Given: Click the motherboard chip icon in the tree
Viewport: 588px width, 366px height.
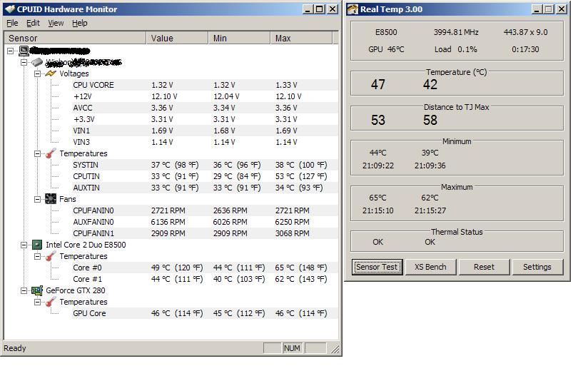Looking at the screenshot, I should click(x=37, y=62).
